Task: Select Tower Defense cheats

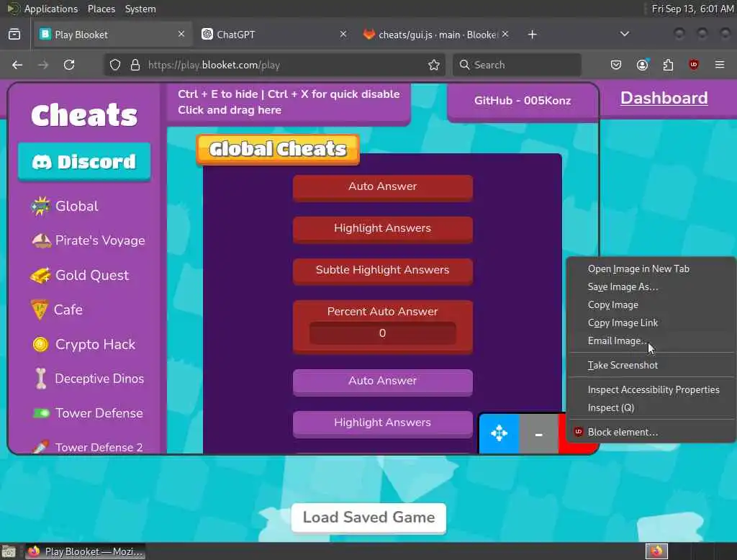Action: [88, 413]
